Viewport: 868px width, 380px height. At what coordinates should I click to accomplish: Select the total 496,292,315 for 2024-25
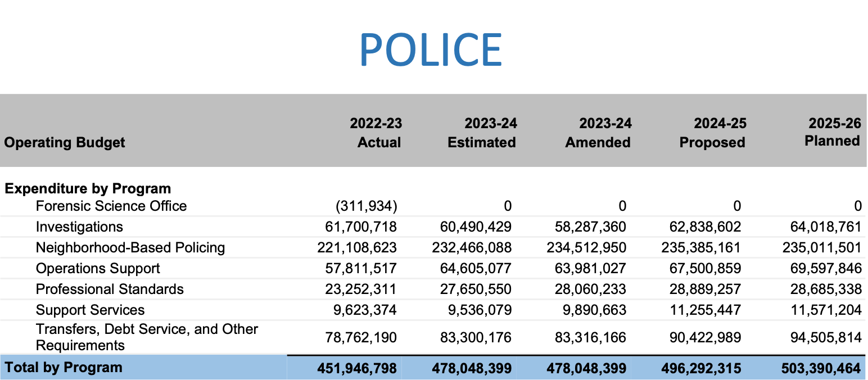click(702, 369)
